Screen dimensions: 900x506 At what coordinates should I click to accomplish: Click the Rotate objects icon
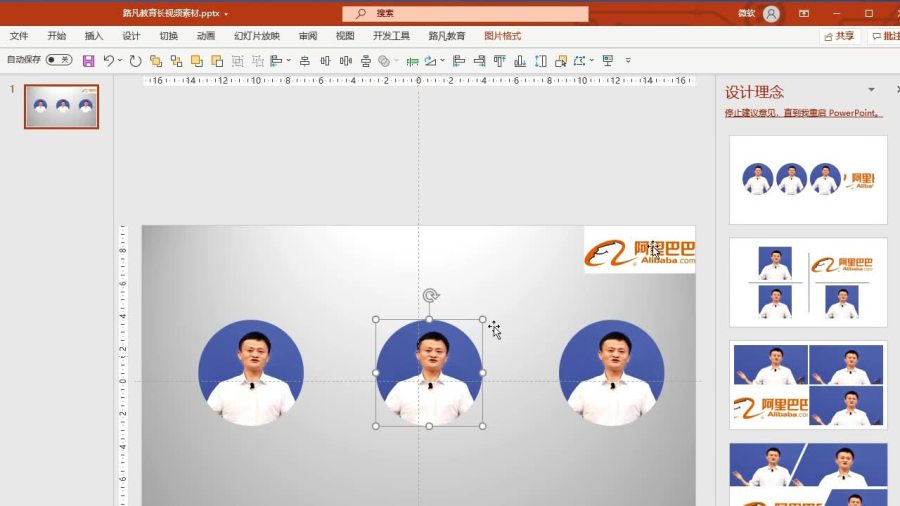(x=430, y=61)
